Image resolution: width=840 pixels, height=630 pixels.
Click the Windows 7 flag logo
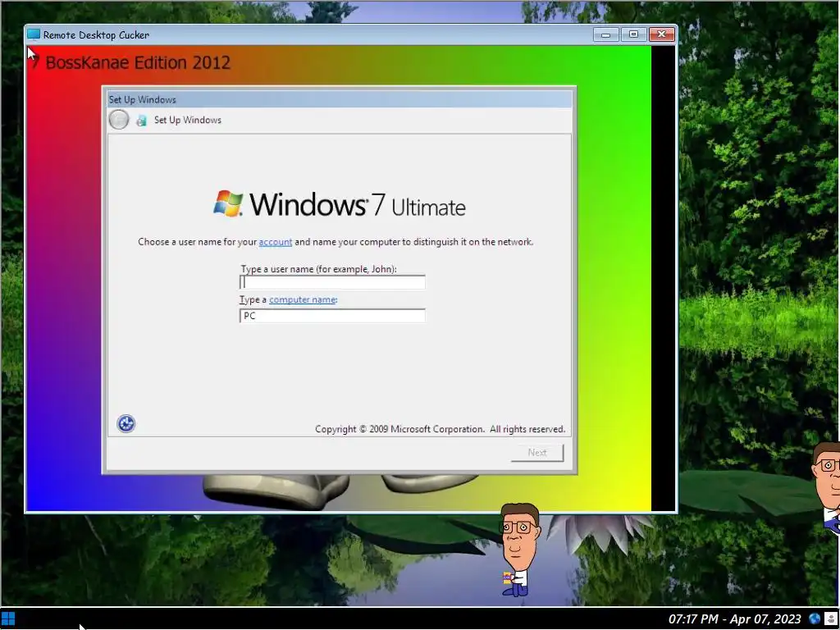(x=228, y=203)
